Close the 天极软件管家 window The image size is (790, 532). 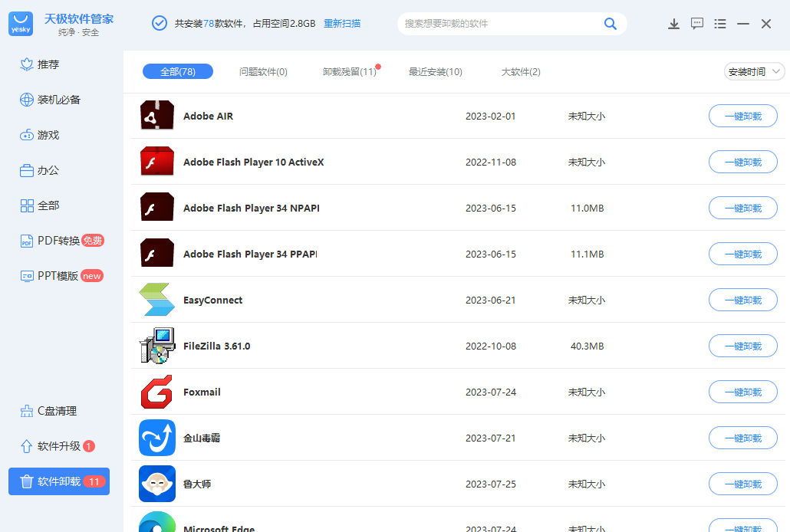(765, 24)
